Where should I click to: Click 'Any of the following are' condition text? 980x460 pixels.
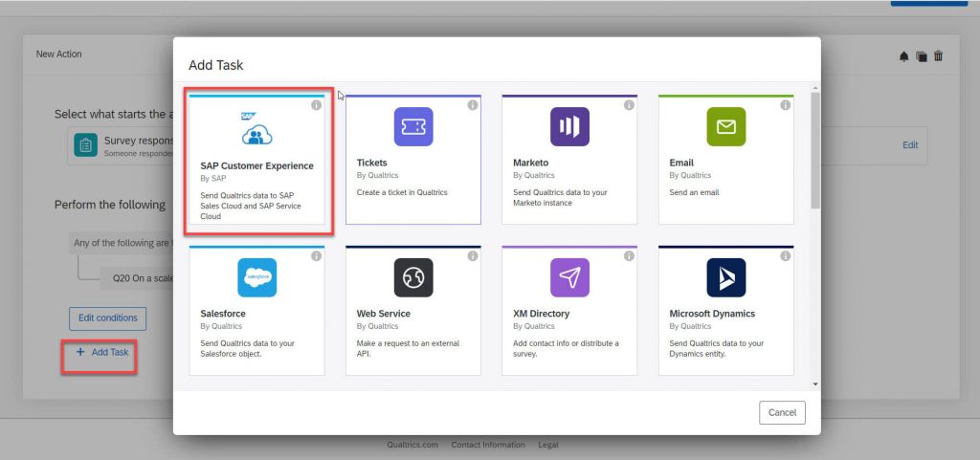(x=121, y=243)
